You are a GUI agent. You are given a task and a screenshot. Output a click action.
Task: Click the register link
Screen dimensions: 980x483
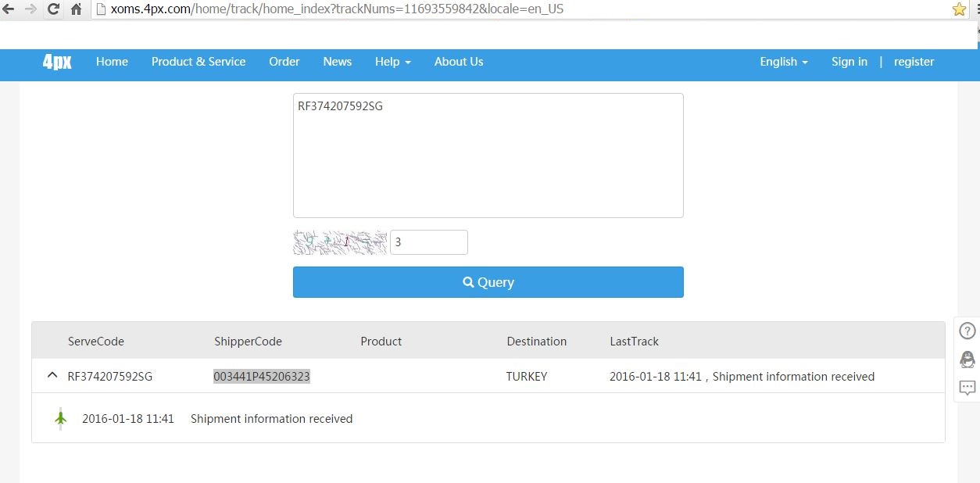(x=914, y=62)
